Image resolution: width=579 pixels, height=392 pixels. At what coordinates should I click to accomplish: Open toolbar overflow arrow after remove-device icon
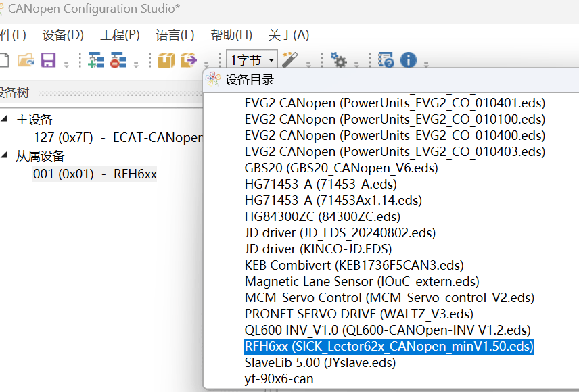(136, 65)
